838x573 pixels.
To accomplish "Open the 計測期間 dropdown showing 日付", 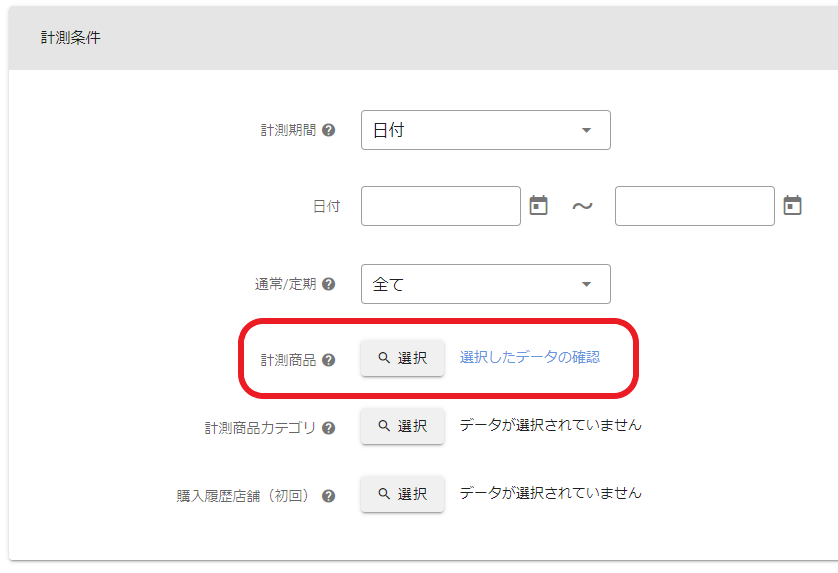I will click(485, 130).
